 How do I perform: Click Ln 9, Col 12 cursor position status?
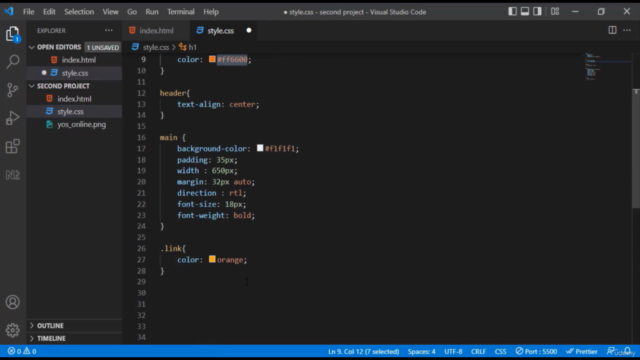pos(363,351)
